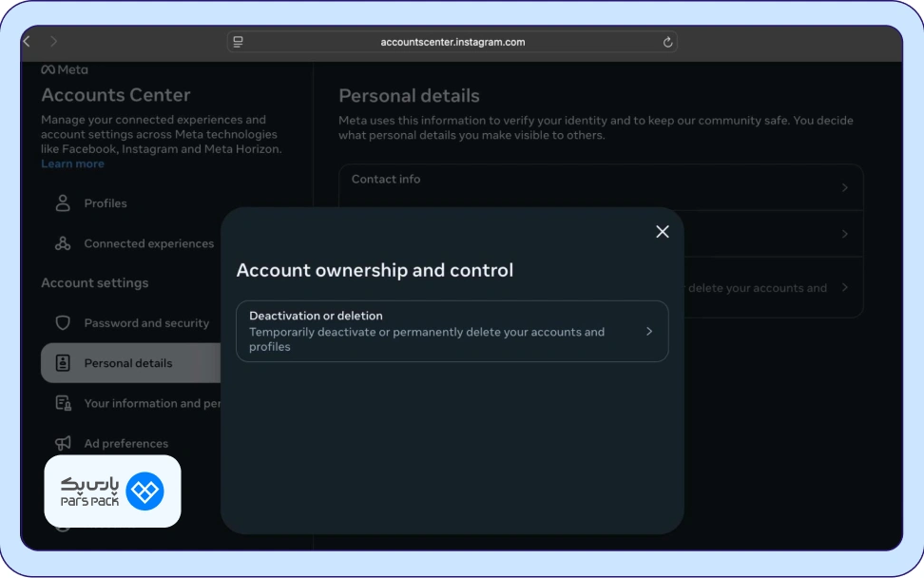Click the Pars Pack logo badge
924x578 pixels.
point(112,491)
